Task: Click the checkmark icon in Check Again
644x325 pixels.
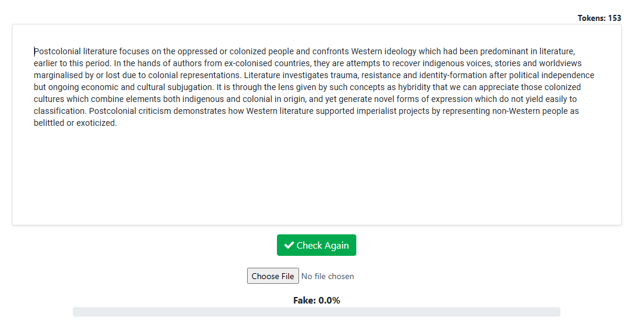Action: [x=289, y=245]
